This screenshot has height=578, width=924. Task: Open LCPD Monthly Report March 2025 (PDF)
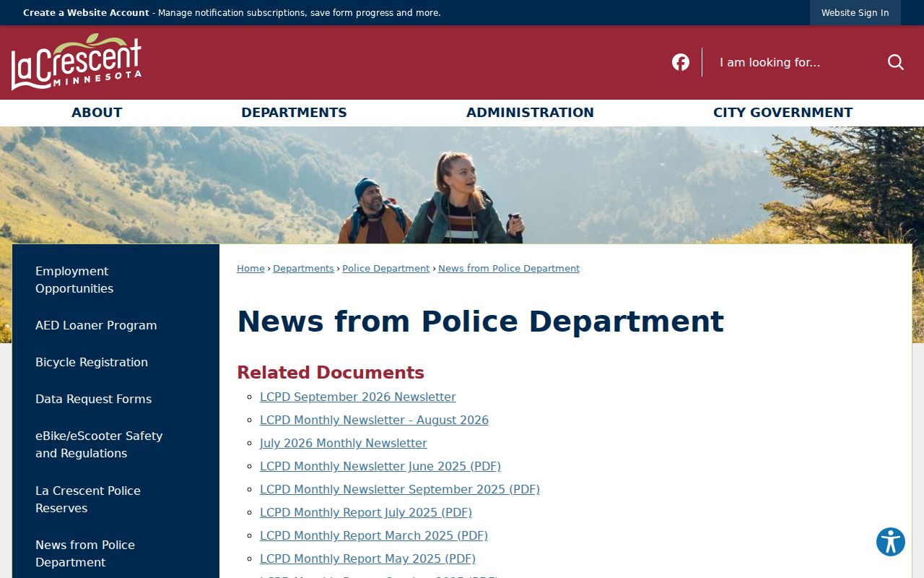[374, 535]
